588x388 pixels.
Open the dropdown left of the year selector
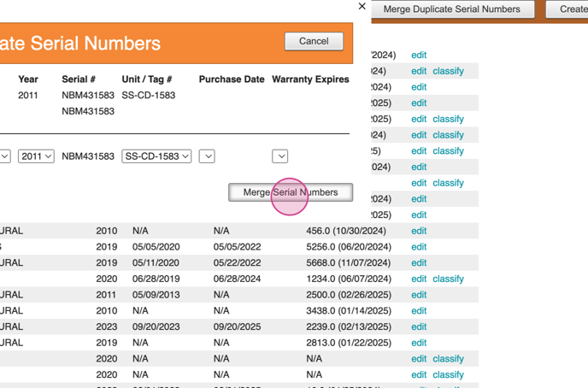tap(4, 156)
